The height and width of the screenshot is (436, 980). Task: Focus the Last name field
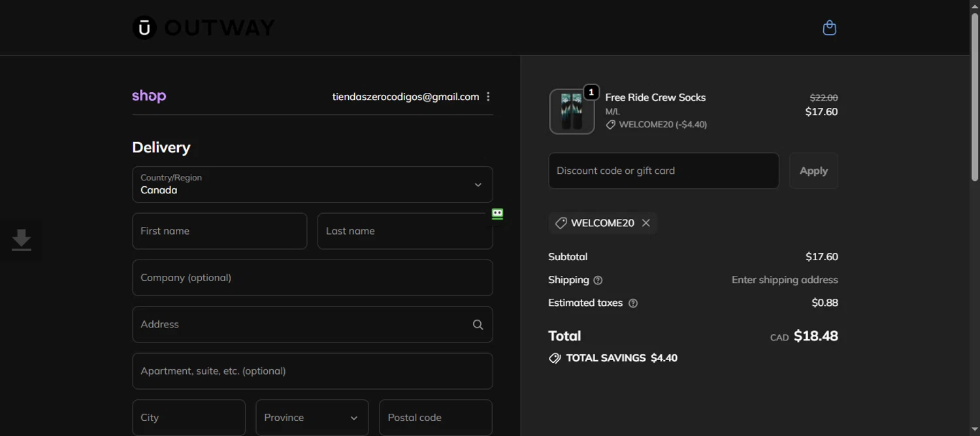(405, 231)
